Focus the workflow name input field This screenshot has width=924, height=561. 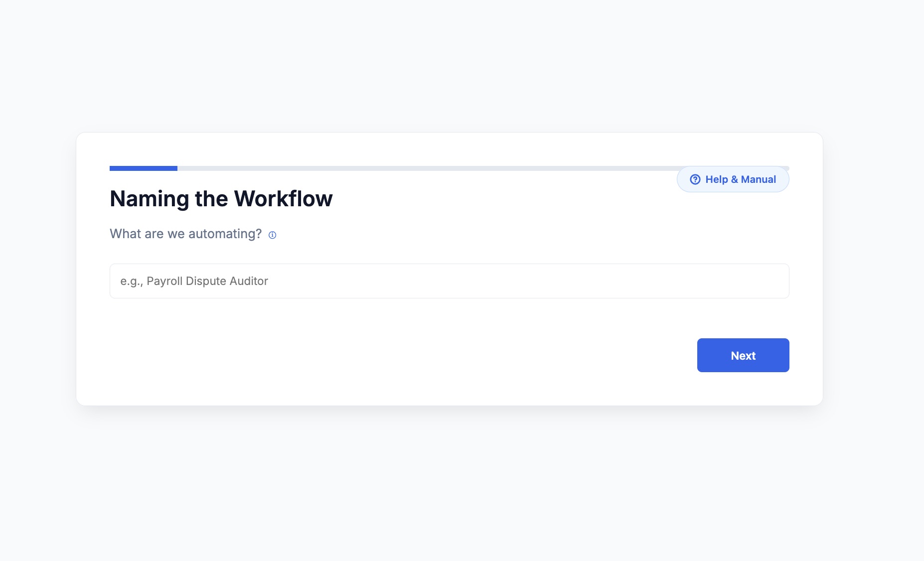[x=449, y=281]
